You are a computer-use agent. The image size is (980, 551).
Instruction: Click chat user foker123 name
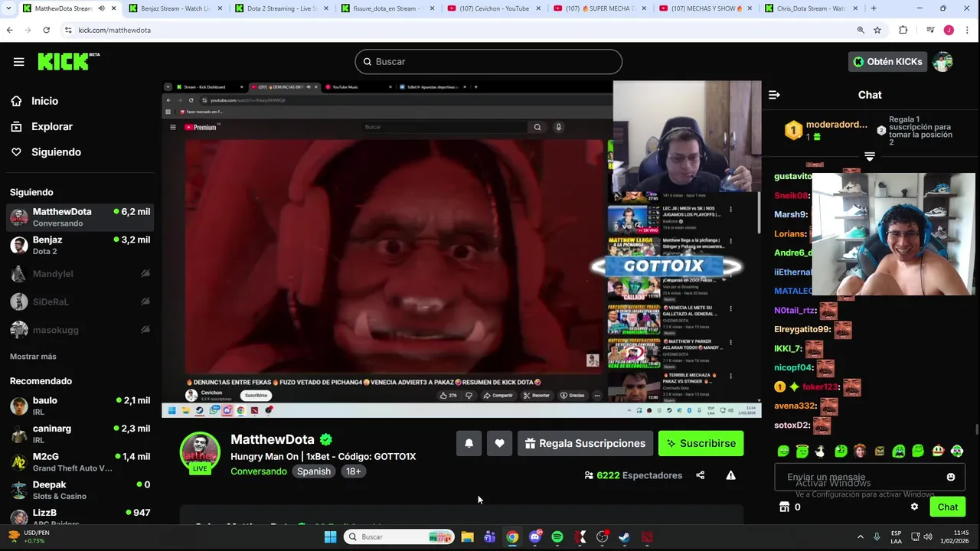pyautogui.click(x=819, y=386)
